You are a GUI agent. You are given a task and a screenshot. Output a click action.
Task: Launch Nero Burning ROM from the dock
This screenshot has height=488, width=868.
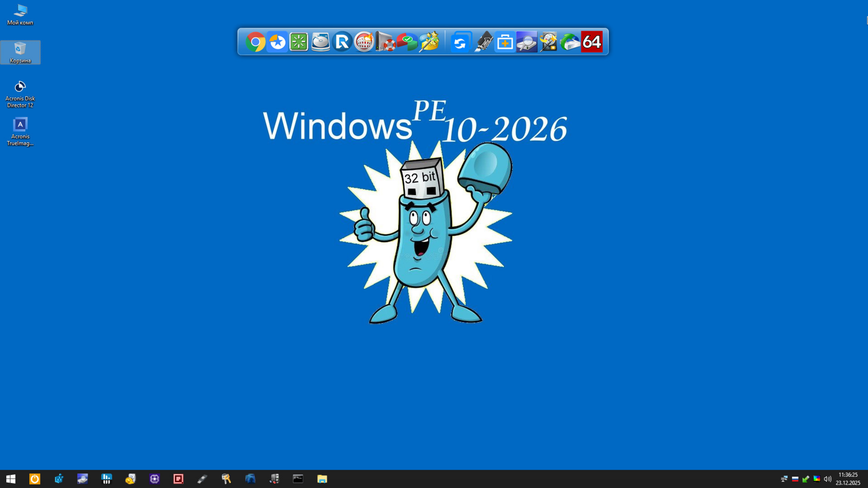pyautogui.click(x=364, y=42)
